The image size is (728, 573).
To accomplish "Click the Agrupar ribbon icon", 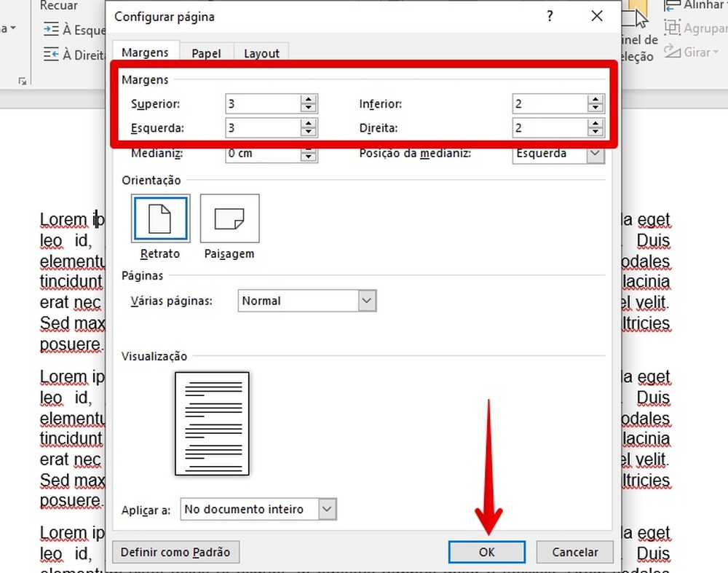I will pyautogui.click(x=672, y=28).
